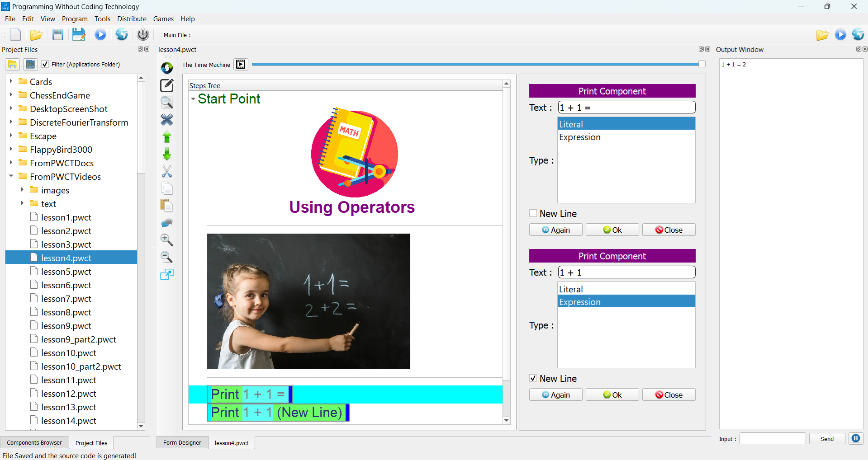868x460 pixels.
Task: Click the magnifier search steps icon
Action: click(x=167, y=103)
